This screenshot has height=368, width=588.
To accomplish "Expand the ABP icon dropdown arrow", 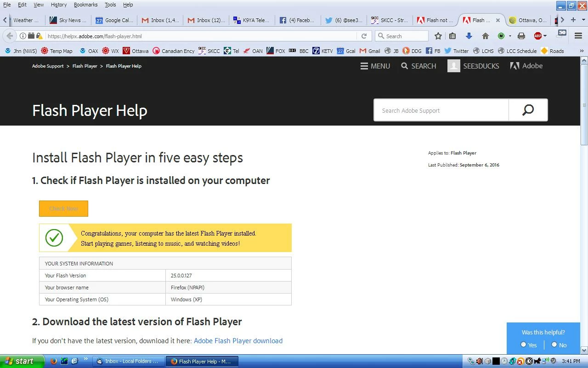I will (545, 36).
